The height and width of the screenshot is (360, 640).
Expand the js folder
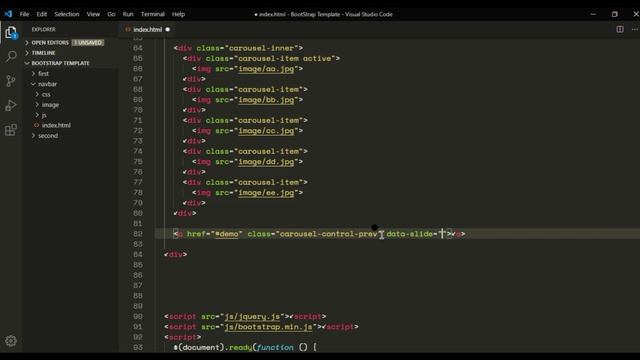click(44, 115)
